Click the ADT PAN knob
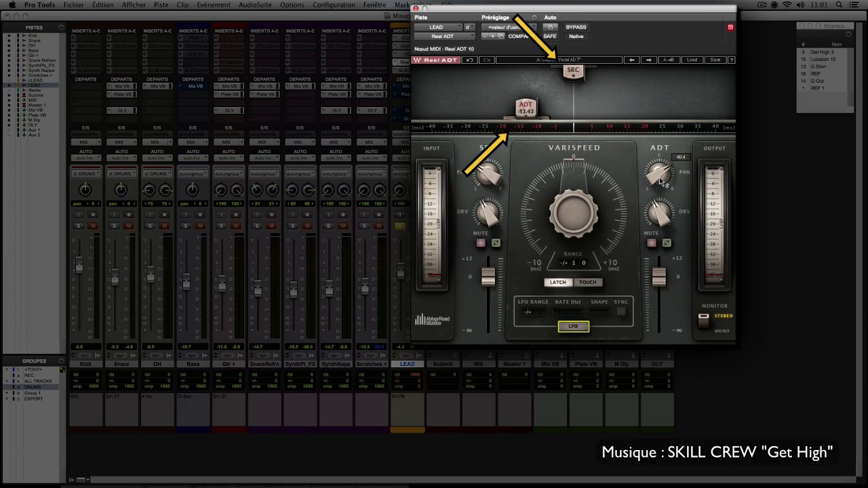Image resolution: width=868 pixels, height=488 pixels. pos(658,174)
